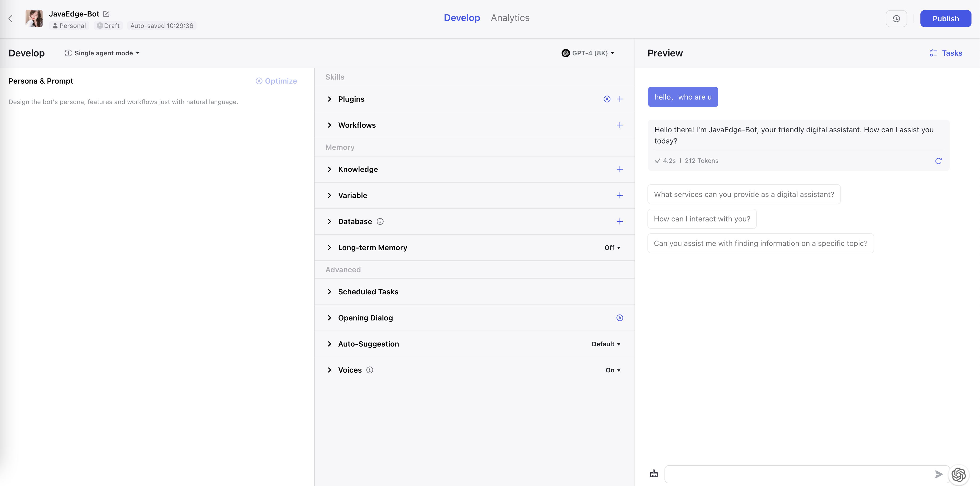Click the edit bot name pencil icon

(106, 14)
